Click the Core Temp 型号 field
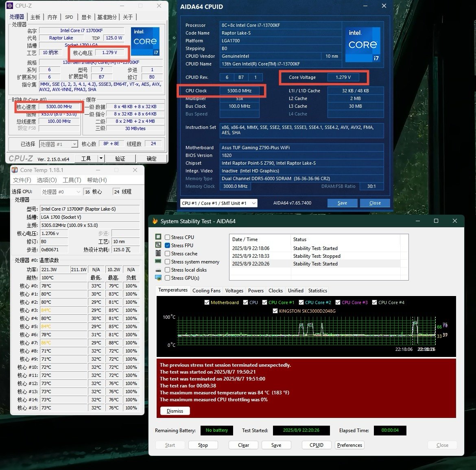Image resolution: width=476 pixels, height=470 pixels. (x=90, y=209)
